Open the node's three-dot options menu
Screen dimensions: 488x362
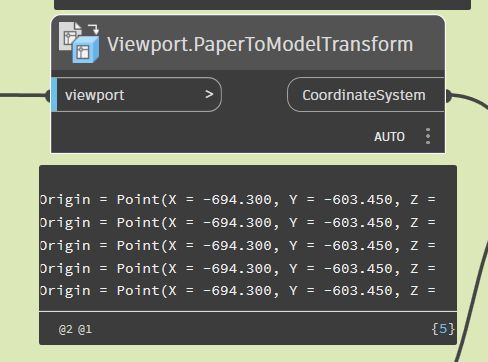coord(428,136)
